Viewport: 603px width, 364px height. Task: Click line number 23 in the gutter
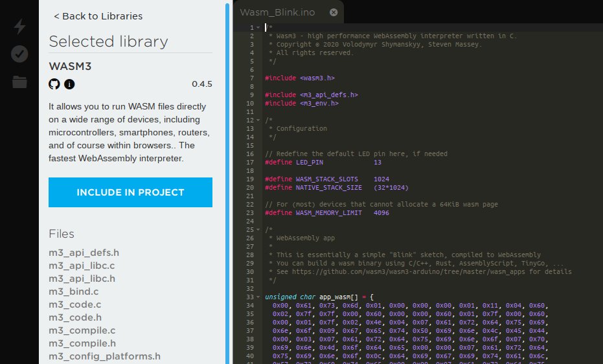[x=250, y=213]
